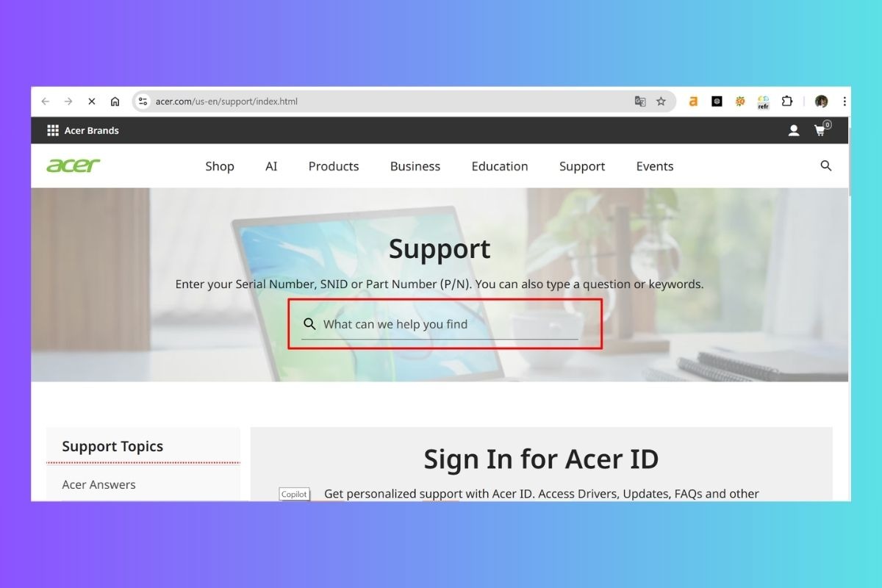Screen dimensions: 882x588
Task: Select Support in the navigation bar
Action: click(582, 167)
